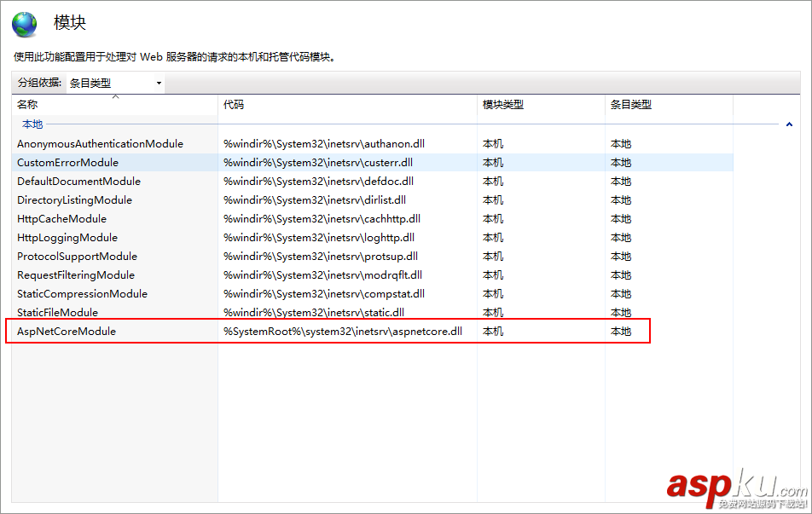Click the custerr.dll code path
Viewport: 812px width, 514px height.
coord(318,163)
